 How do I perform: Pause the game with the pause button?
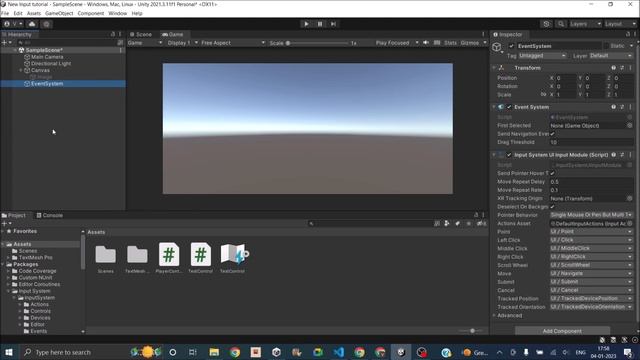pyautogui.click(x=320, y=24)
